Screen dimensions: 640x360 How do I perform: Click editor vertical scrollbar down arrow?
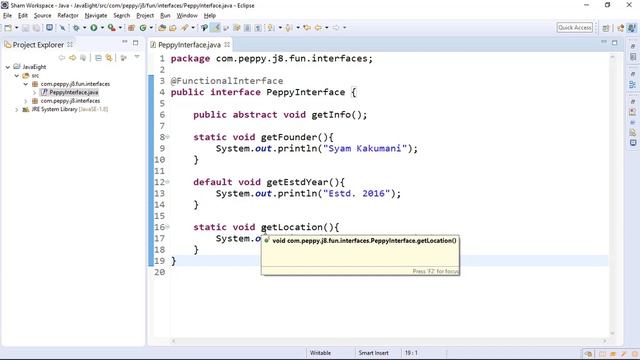click(612, 333)
